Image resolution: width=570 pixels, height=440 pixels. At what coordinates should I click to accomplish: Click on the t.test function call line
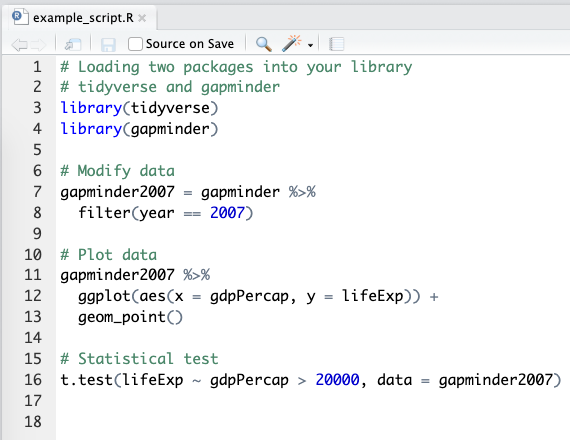tap(311, 380)
